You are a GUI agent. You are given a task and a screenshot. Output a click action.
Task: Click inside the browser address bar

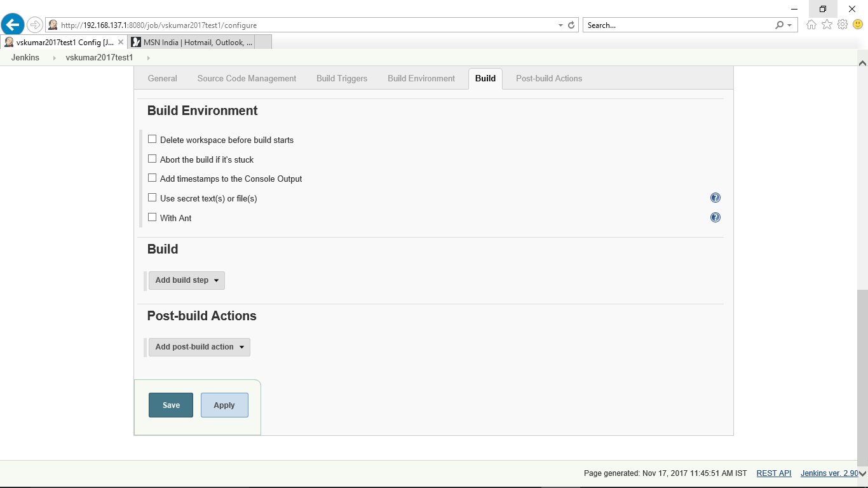tap(286, 25)
